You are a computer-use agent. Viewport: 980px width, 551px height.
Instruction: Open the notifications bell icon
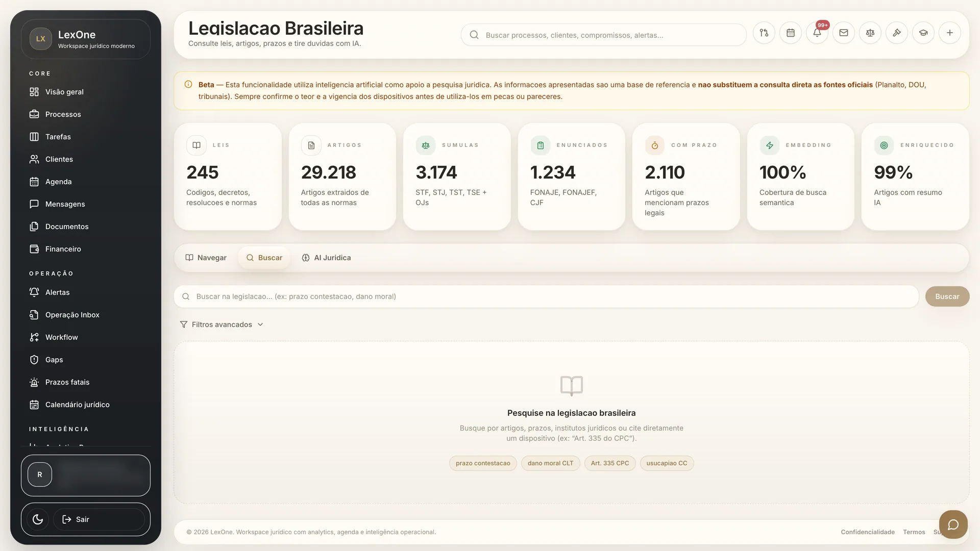click(817, 33)
